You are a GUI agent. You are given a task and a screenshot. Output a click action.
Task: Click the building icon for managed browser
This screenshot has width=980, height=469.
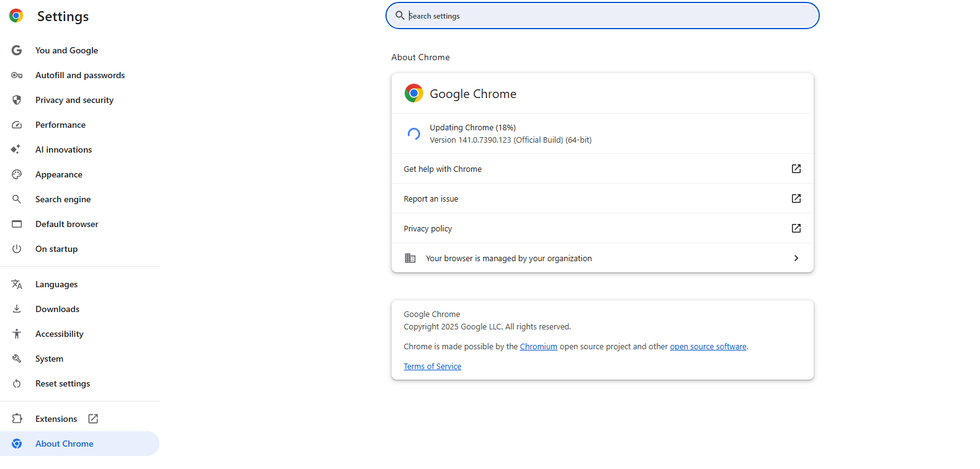coord(410,258)
